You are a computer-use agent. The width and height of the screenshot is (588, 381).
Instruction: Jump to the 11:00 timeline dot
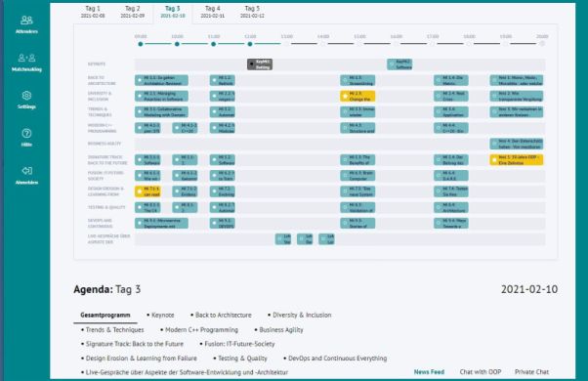[x=213, y=44]
